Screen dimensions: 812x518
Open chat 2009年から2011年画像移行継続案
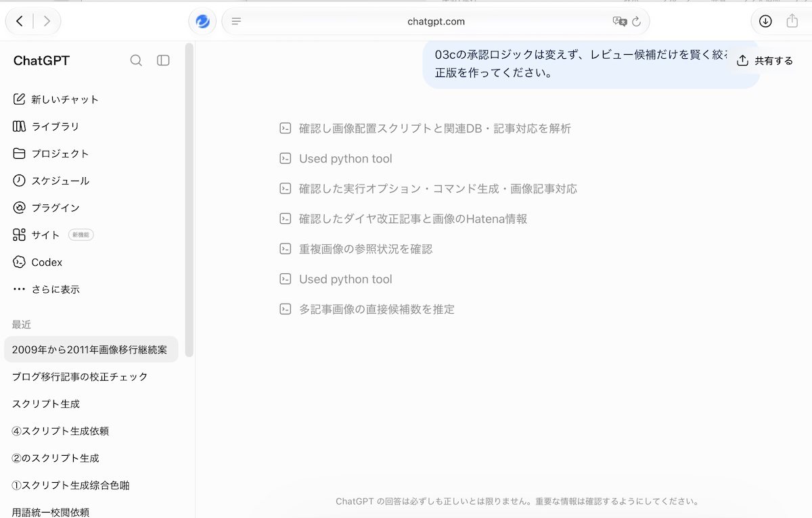(91, 350)
